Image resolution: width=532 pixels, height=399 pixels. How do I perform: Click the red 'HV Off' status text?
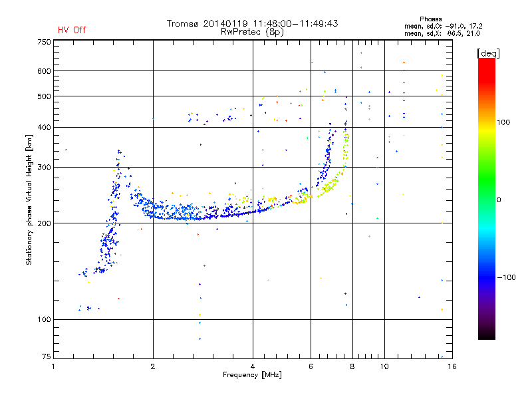[x=72, y=30]
